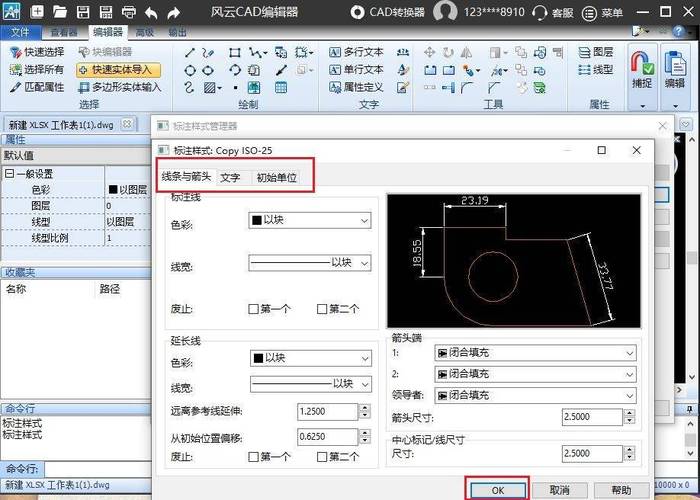Switch to the 文字 tab
Screen dimensions: 700x500
point(230,177)
